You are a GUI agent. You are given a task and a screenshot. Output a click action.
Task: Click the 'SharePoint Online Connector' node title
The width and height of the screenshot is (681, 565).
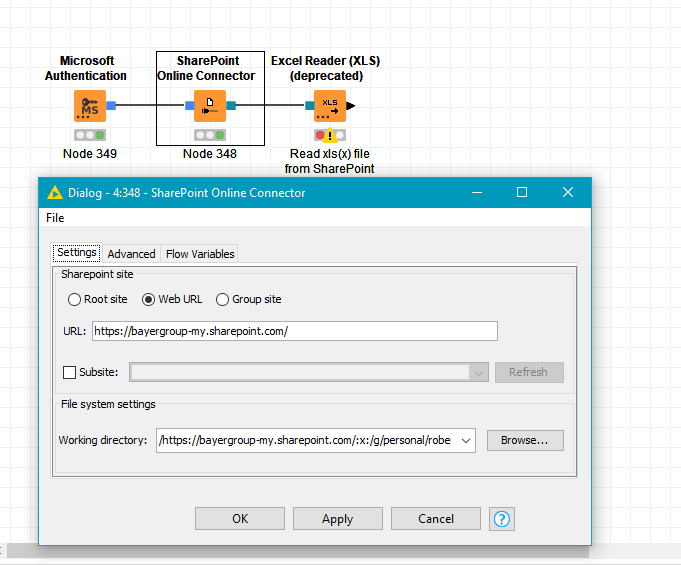tap(207, 68)
